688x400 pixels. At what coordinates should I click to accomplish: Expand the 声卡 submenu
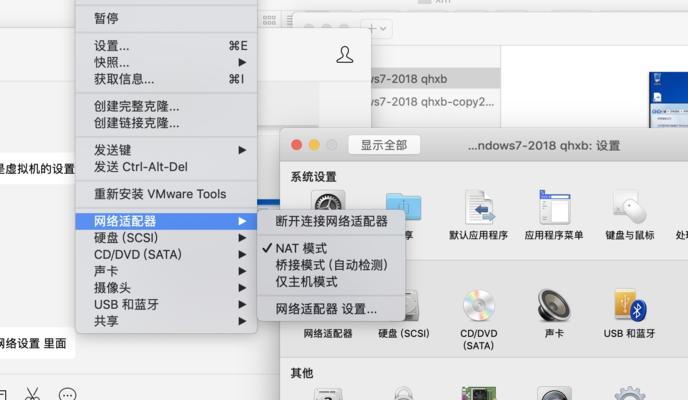[166, 271]
